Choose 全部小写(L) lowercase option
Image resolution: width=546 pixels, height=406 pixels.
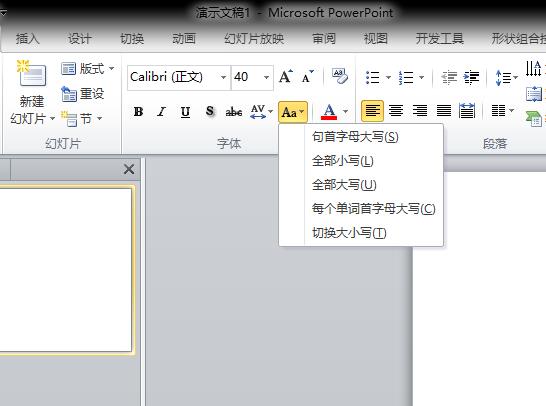pos(361,161)
